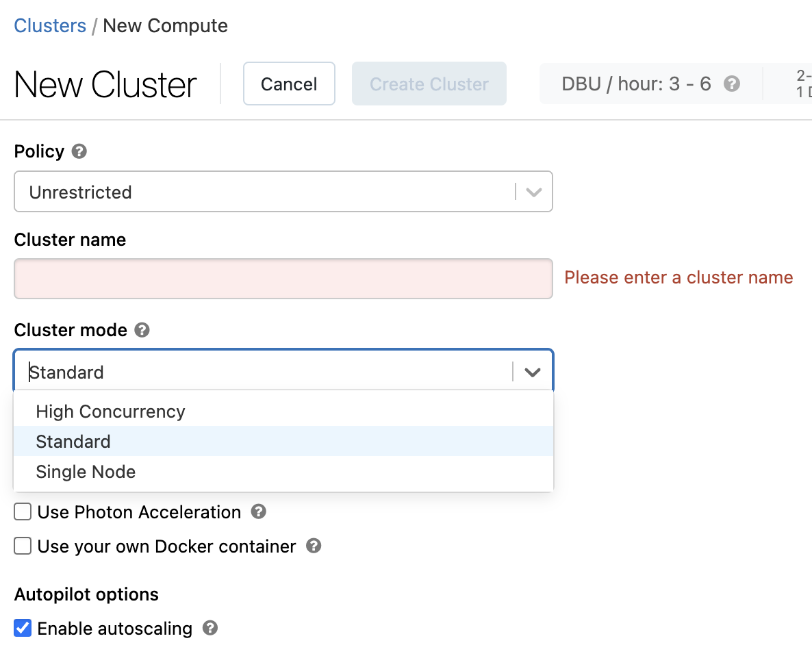812x645 pixels.
Task: Uncheck the Enable autoscaling checkbox
Action: pyautogui.click(x=23, y=628)
